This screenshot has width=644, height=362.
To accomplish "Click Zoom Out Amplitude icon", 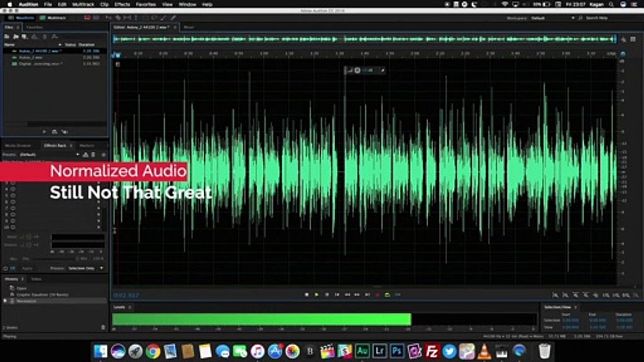I will coord(566,295).
